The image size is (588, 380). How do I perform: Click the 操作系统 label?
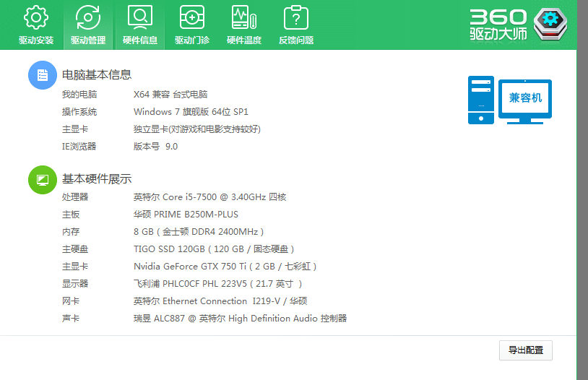(x=79, y=111)
